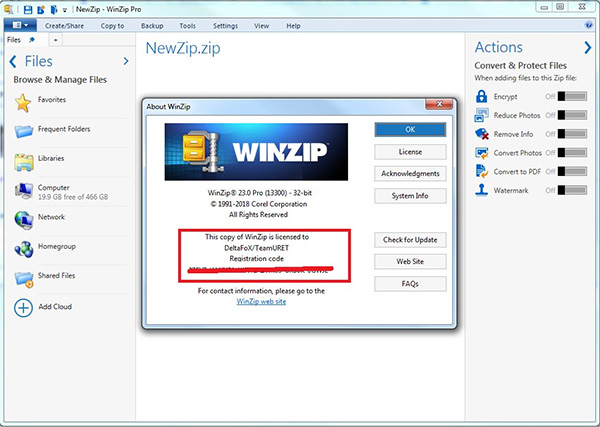Click the Convert Photos icon
This screenshot has width=600, height=427.
[481, 153]
